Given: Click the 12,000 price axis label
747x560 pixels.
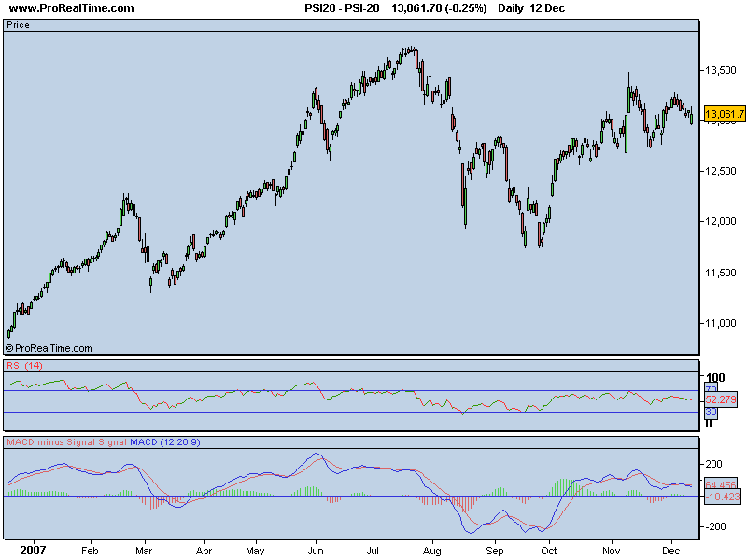Looking at the screenshot, I should tap(720, 221).
